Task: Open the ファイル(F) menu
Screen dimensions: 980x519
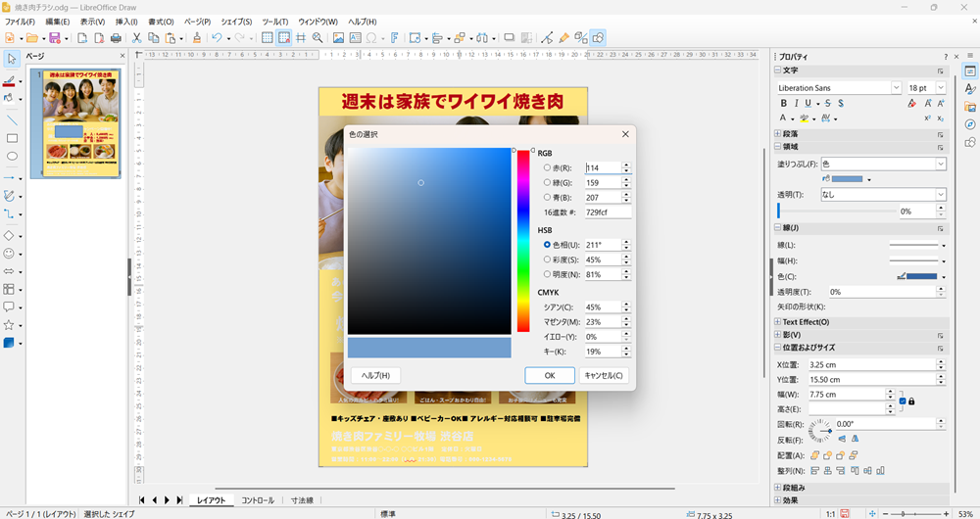Action: click(x=20, y=22)
